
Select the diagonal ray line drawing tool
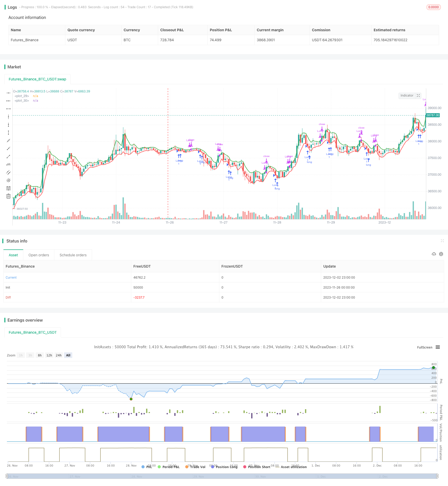click(x=8, y=149)
